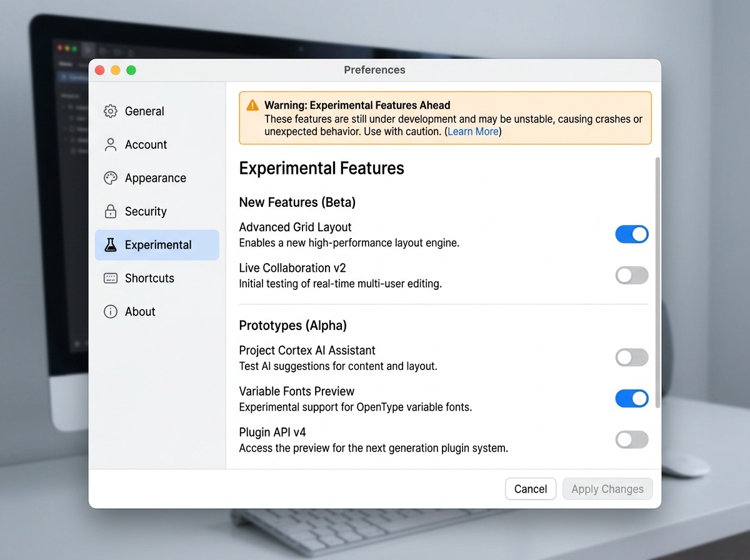Open the General preferences section
This screenshot has width=750, height=560.
coord(157,111)
